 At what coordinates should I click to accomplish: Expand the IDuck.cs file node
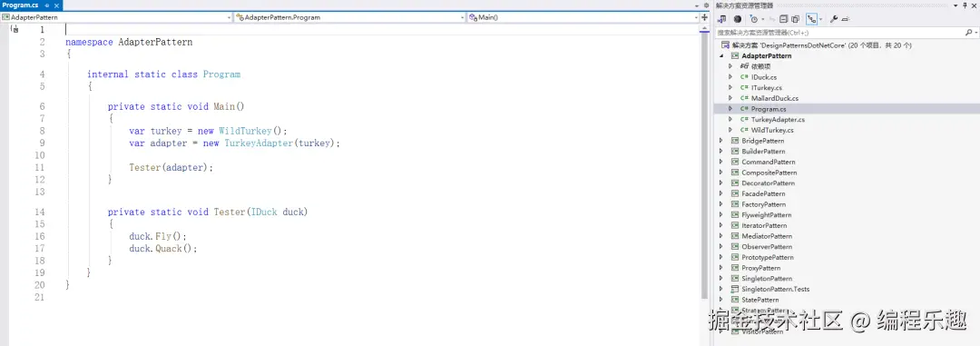(x=730, y=77)
